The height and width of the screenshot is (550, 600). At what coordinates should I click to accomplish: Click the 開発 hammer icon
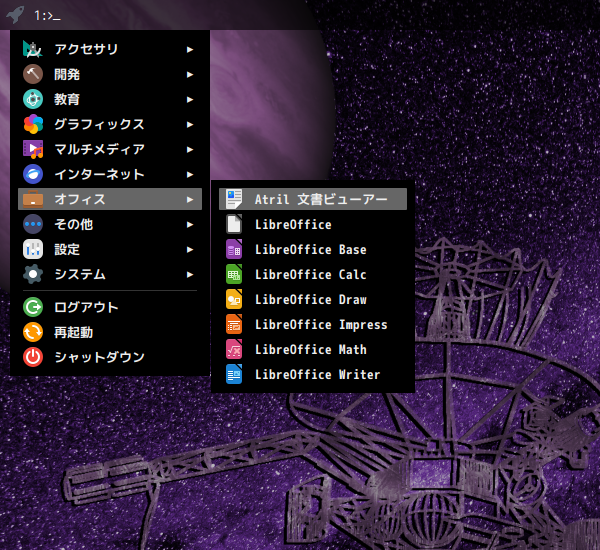coord(33,74)
